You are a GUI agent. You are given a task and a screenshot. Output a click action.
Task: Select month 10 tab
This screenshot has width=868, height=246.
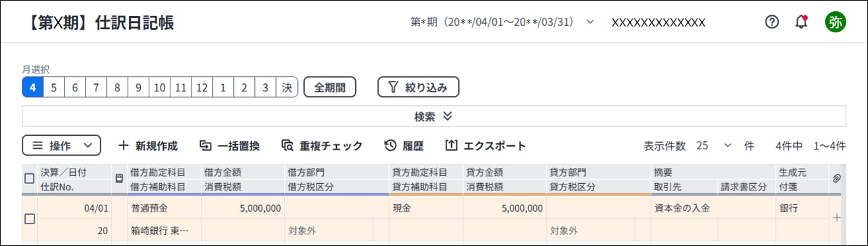click(x=159, y=87)
